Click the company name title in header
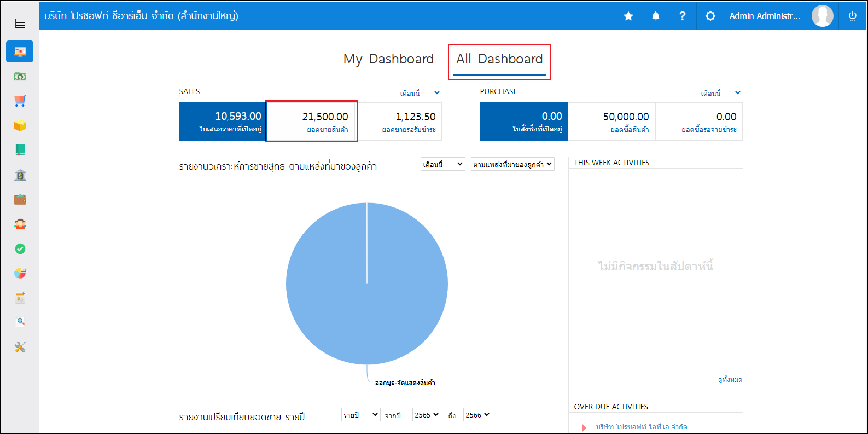Image resolution: width=868 pixels, height=434 pixels. click(x=141, y=16)
